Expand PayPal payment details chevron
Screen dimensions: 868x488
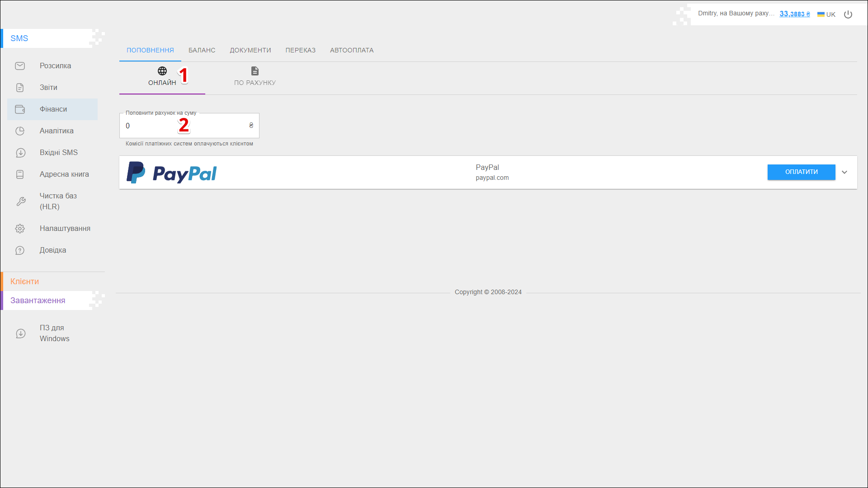844,172
